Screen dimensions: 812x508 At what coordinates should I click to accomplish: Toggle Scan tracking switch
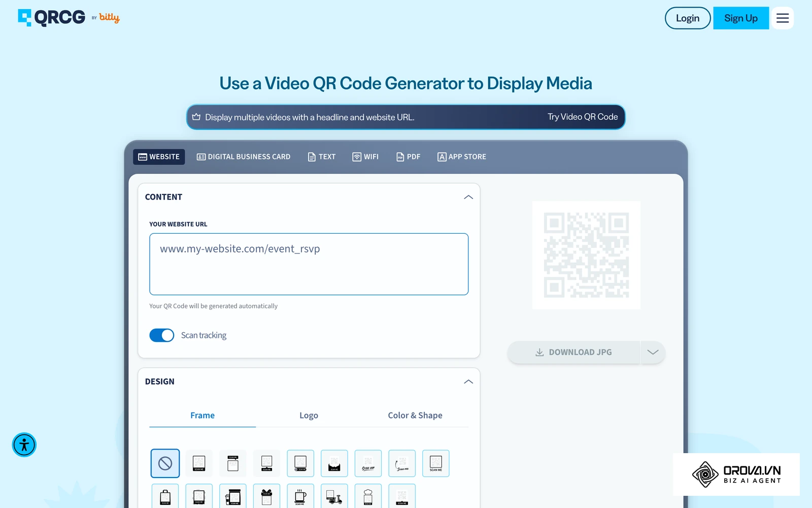(162, 335)
